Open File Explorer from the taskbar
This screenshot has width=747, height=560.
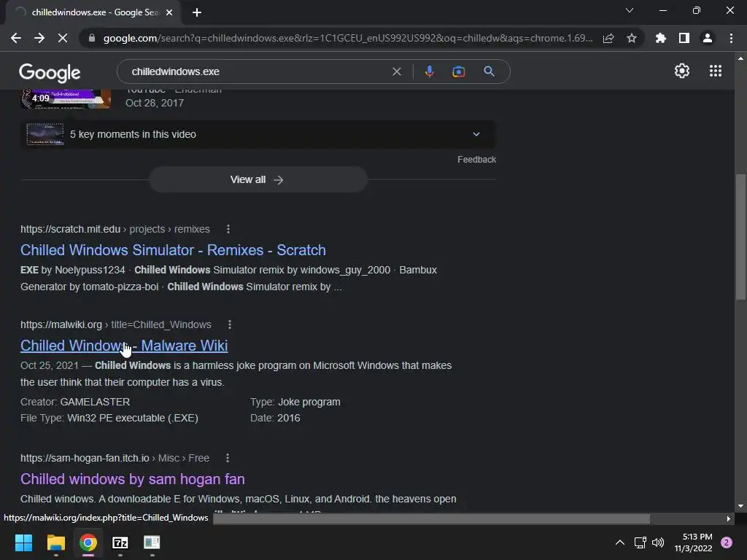(55, 542)
